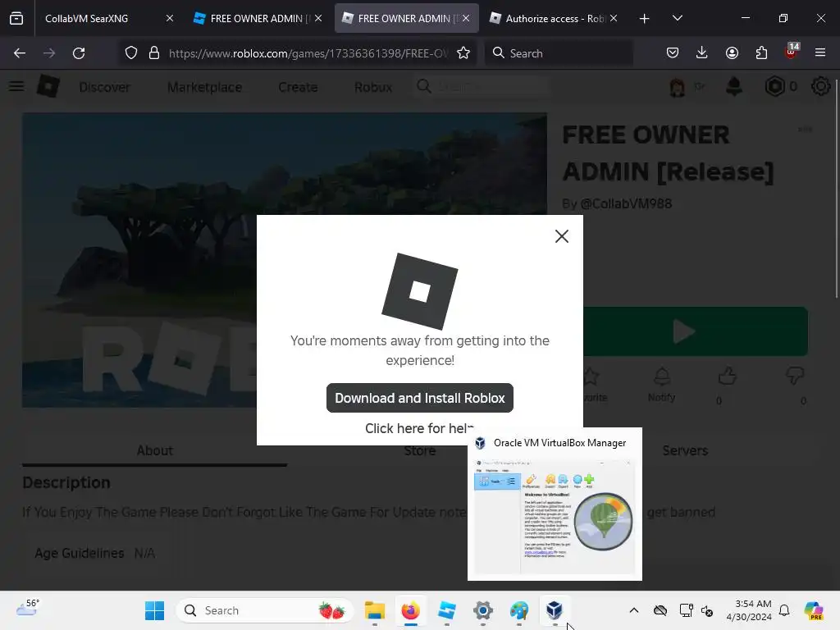Bookmark this page with the star icon
This screenshot has width=840, height=630.
pyautogui.click(x=463, y=53)
